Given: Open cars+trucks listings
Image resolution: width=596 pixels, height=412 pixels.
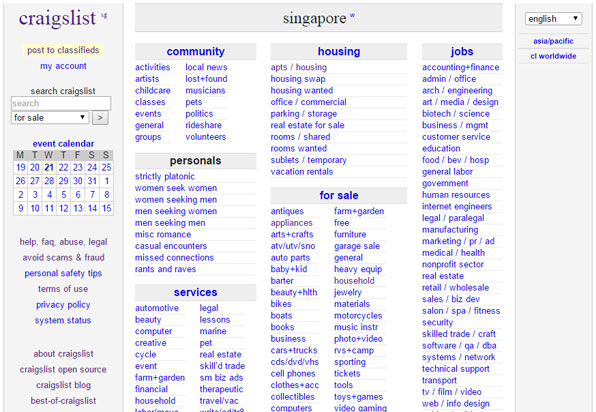Looking at the screenshot, I should click(294, 350).
